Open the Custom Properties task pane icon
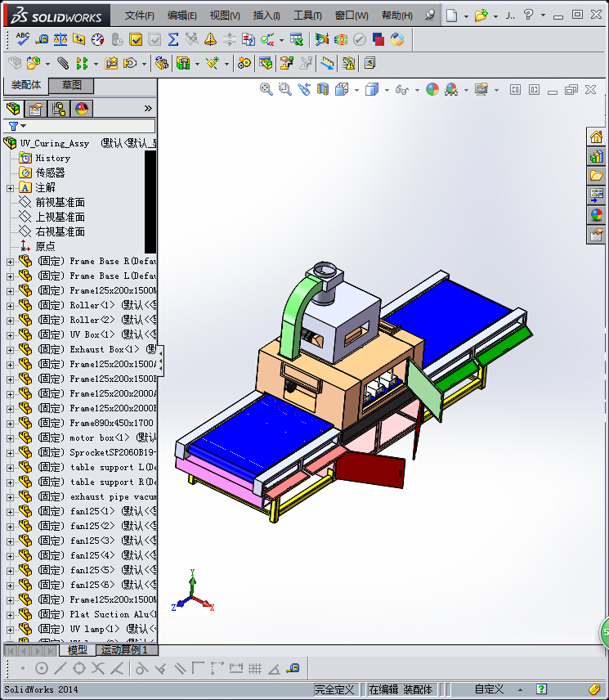609x700 pixels. [597, 235]
